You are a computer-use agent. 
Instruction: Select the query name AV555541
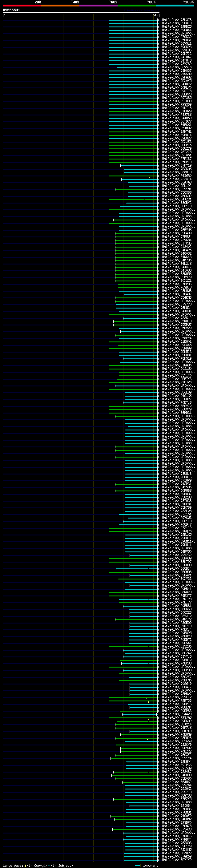pos(11,10)
